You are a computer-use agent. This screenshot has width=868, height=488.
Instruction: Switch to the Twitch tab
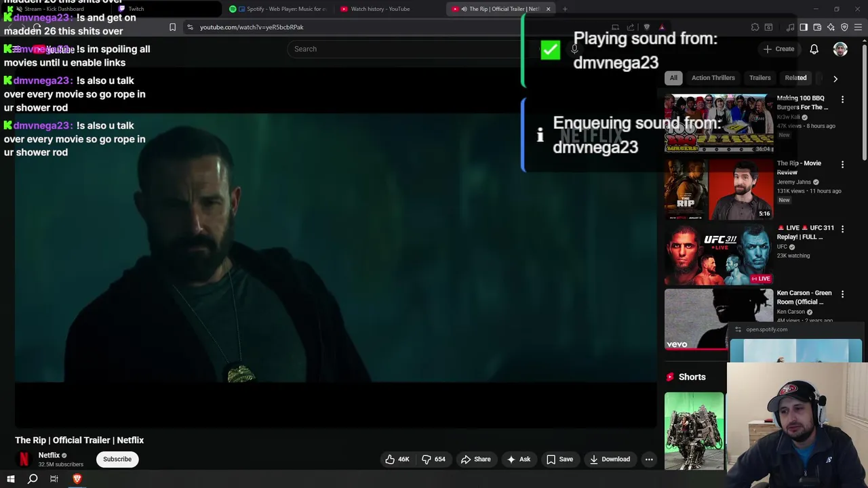(166, 9)
